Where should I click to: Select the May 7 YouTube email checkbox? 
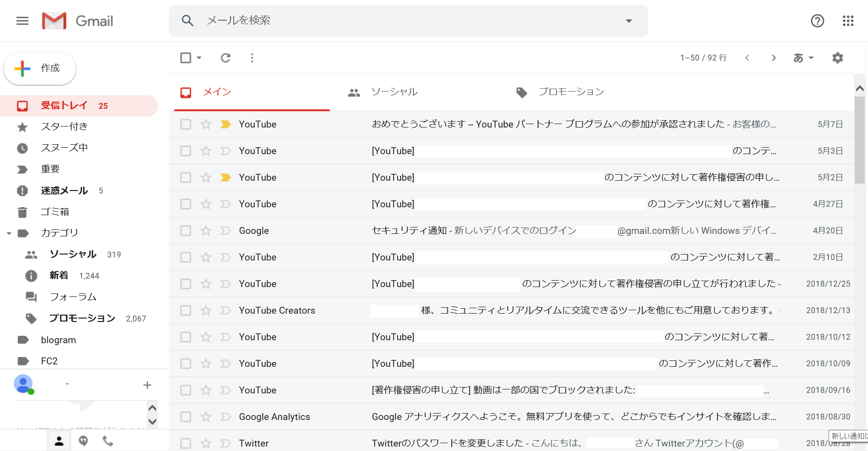(x=186, y=124)
